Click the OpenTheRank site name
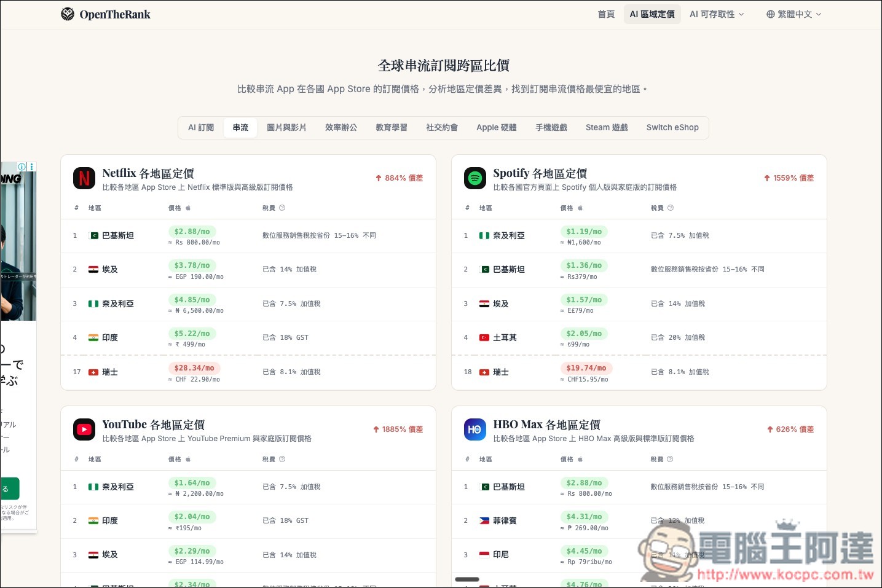882x588 pixels. (x=115, y=14)
